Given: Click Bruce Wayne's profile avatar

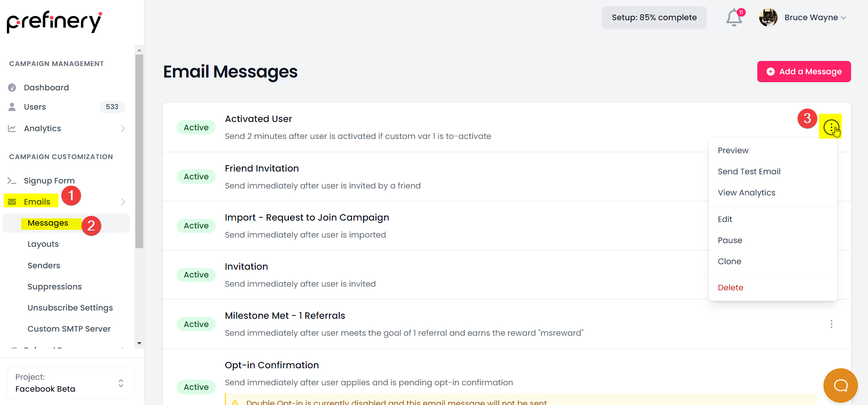Looking at the screenshot, I should click(768, 17).
